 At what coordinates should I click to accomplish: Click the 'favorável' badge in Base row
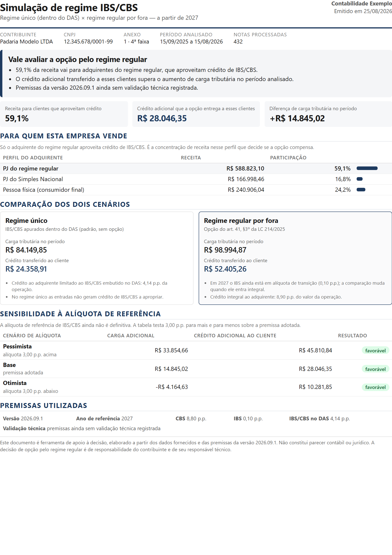375,369
